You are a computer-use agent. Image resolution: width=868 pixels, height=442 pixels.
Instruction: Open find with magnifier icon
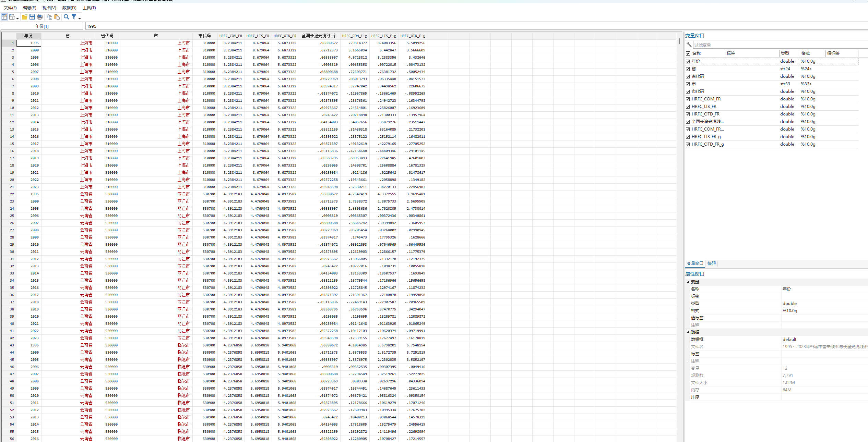[x=67, y=17]
